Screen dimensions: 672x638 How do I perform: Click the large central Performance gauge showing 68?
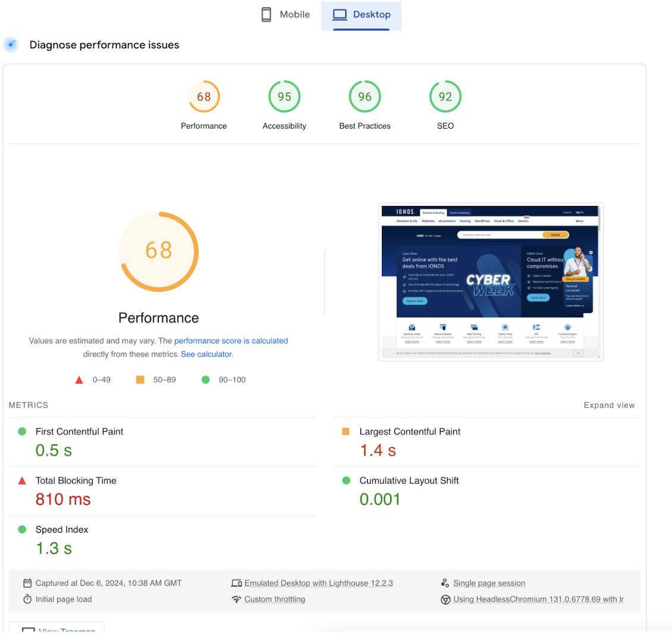[159, 251]
